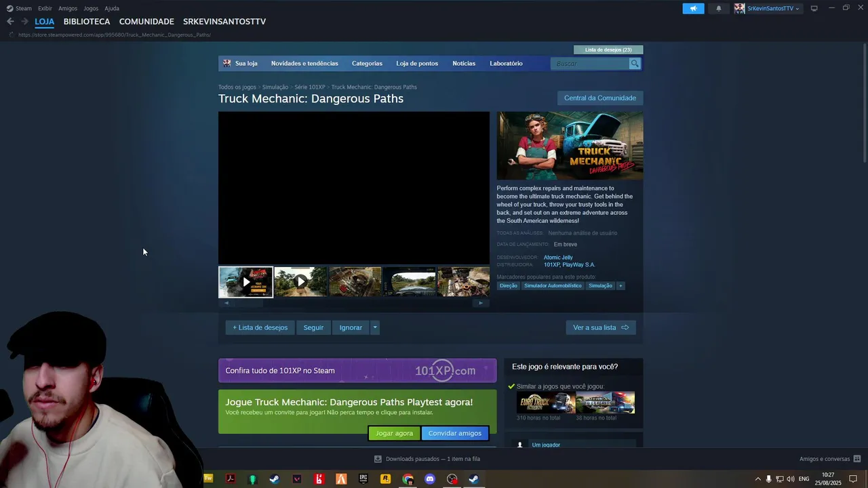Click the search magnifier icon
Viewport: 868px width, 488px height.
click(635, 64)
